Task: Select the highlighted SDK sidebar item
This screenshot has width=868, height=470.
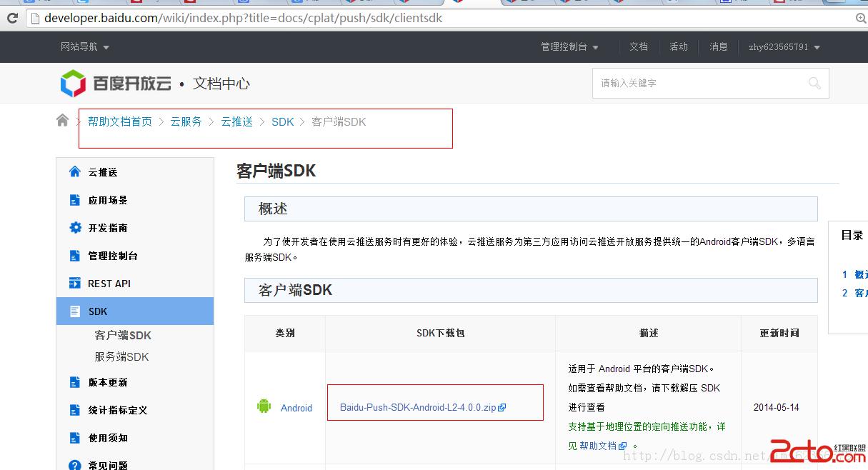Action: point(135,311)
